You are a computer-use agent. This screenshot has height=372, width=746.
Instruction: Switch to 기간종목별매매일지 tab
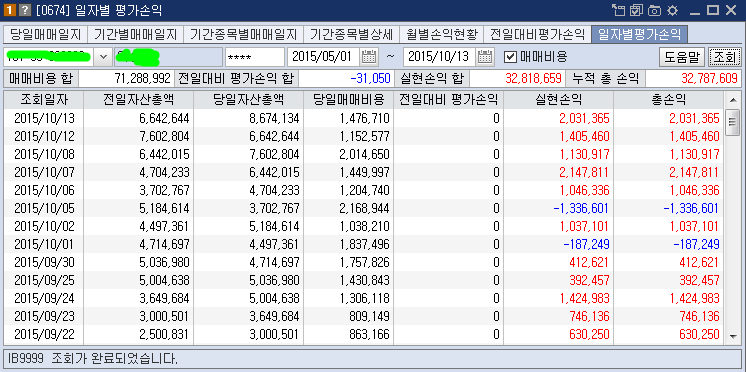243,34
